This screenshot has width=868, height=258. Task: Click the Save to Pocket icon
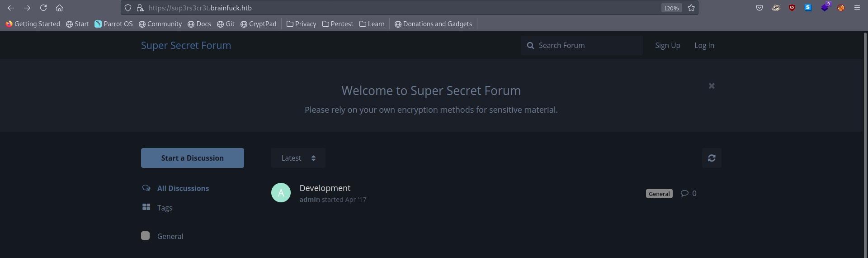pos(759,8)
